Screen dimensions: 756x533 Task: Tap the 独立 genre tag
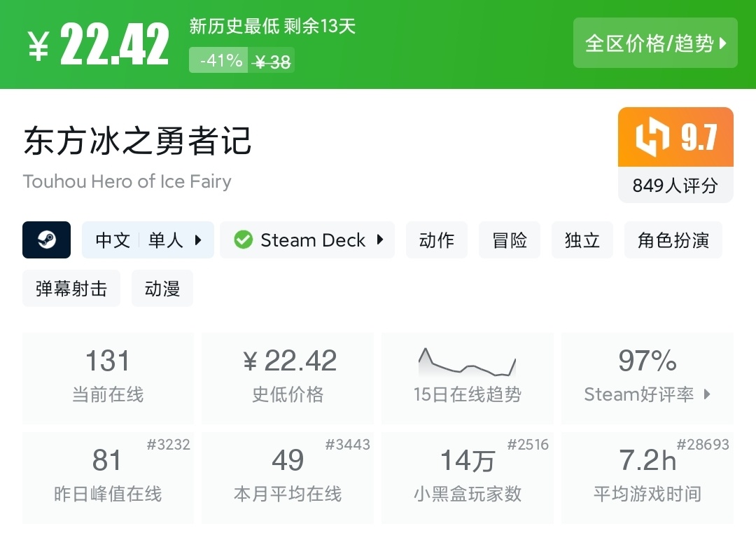pos(582,240)
